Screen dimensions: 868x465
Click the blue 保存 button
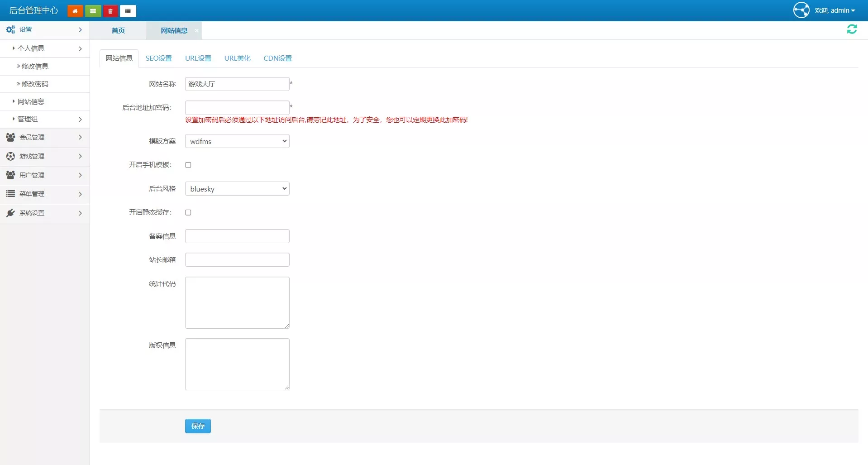198,426
